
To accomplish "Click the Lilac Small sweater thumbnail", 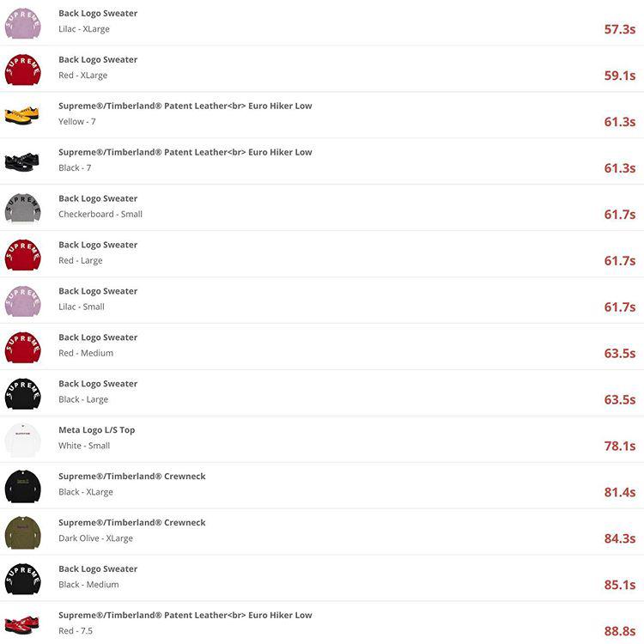I will pyautogui.click(x=22, y=301).
